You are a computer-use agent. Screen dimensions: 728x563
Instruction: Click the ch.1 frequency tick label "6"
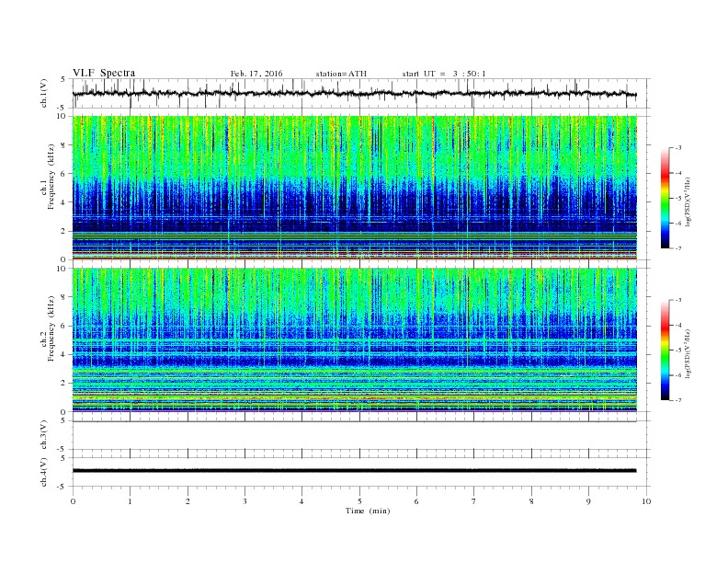(x=64, y=174)
